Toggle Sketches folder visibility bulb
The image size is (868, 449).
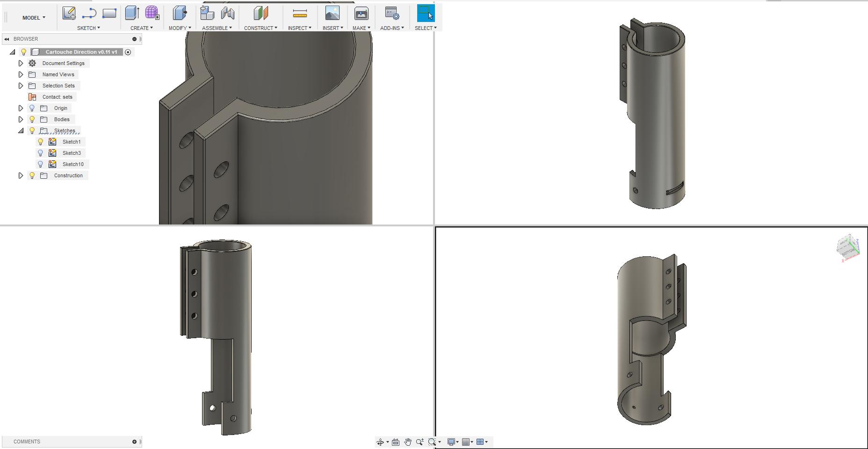pos(32,130)
